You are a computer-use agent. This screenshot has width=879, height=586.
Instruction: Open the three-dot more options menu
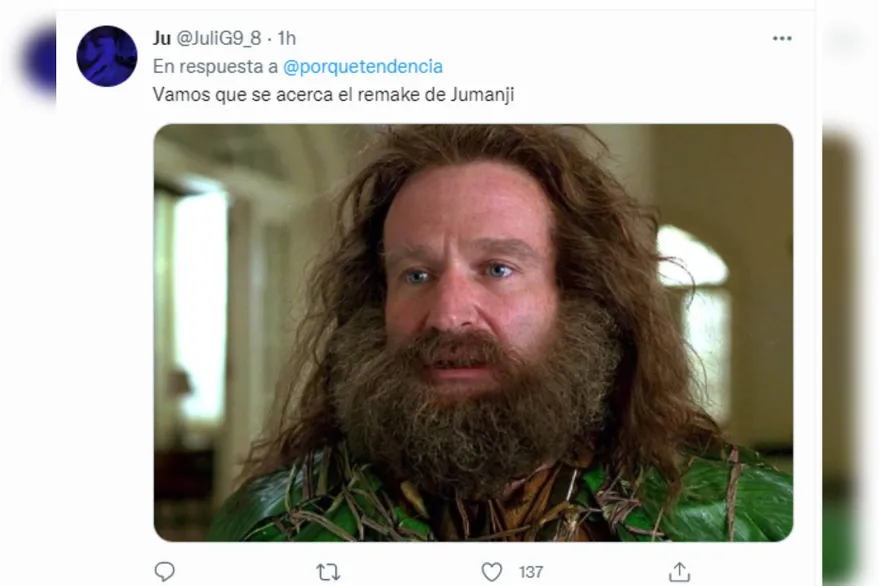tap(782, 38)
